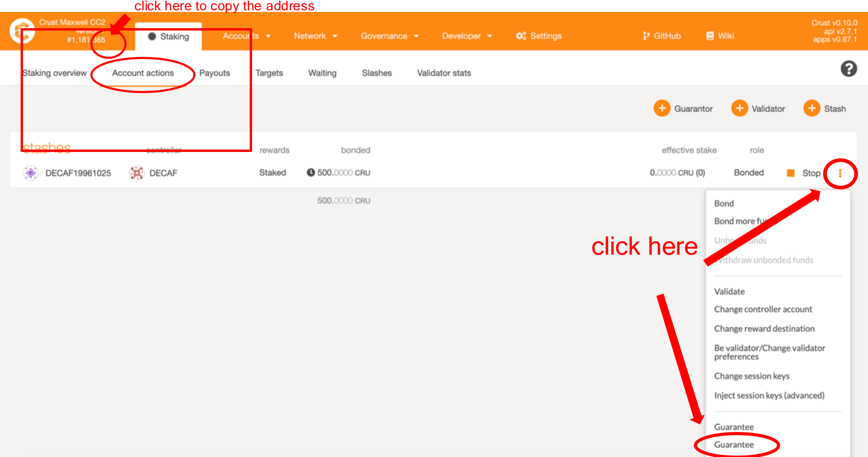Choose Change controller account option
Screen dimensions: 868x457
[x=763, y=309]
